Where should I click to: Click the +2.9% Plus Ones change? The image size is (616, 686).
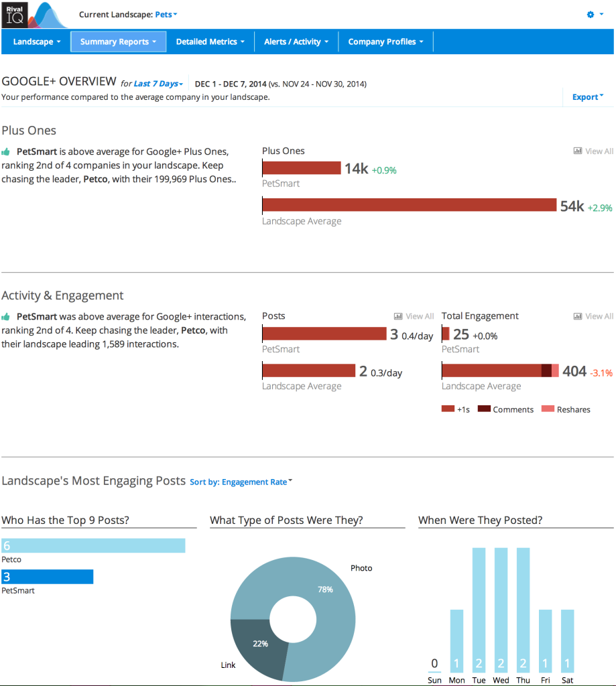[600, 208]
